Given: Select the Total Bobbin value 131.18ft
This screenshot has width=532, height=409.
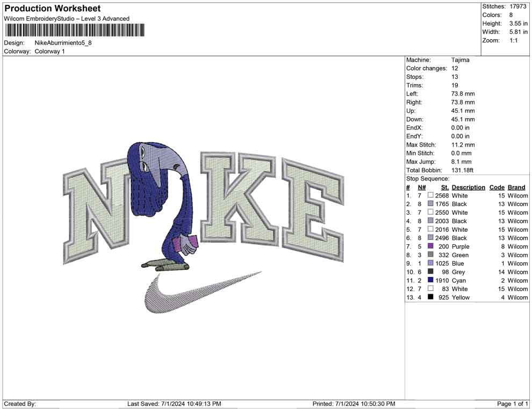Looking at the screenshot, I should tap(463, 170).
